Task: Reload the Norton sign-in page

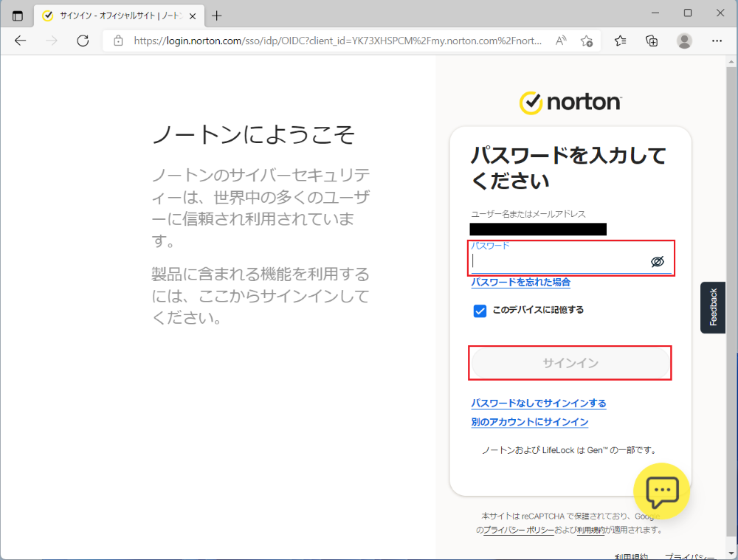Action: click(x=83, y=41)
